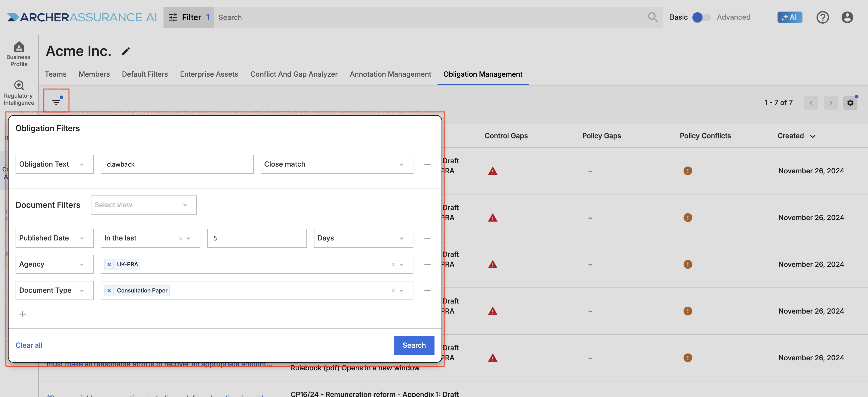Click third row control gap warning triangle
The height and width of the screenshot is (397, 868).
pyautogui.click(x=492, y=265)
